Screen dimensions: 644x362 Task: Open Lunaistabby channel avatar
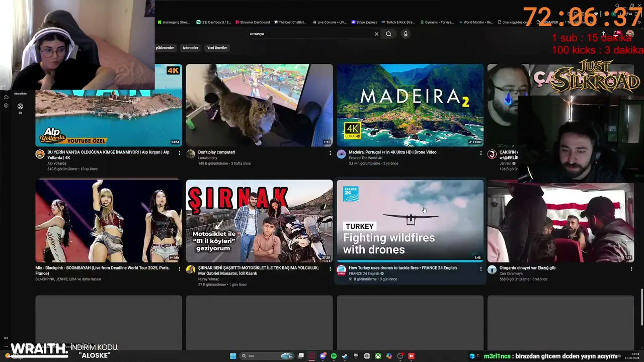191,154
